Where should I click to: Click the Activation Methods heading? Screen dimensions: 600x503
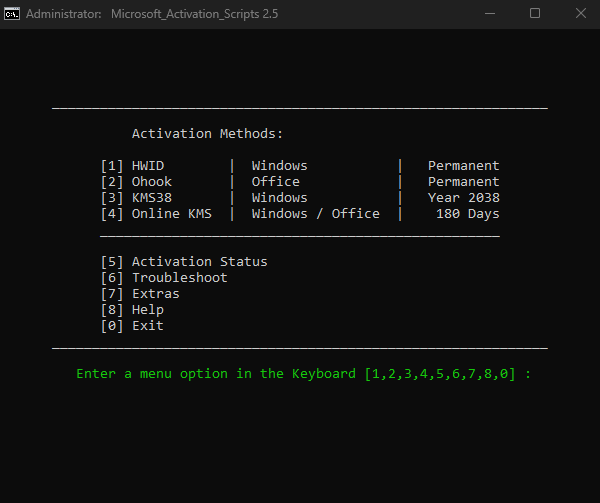(207, 134)
